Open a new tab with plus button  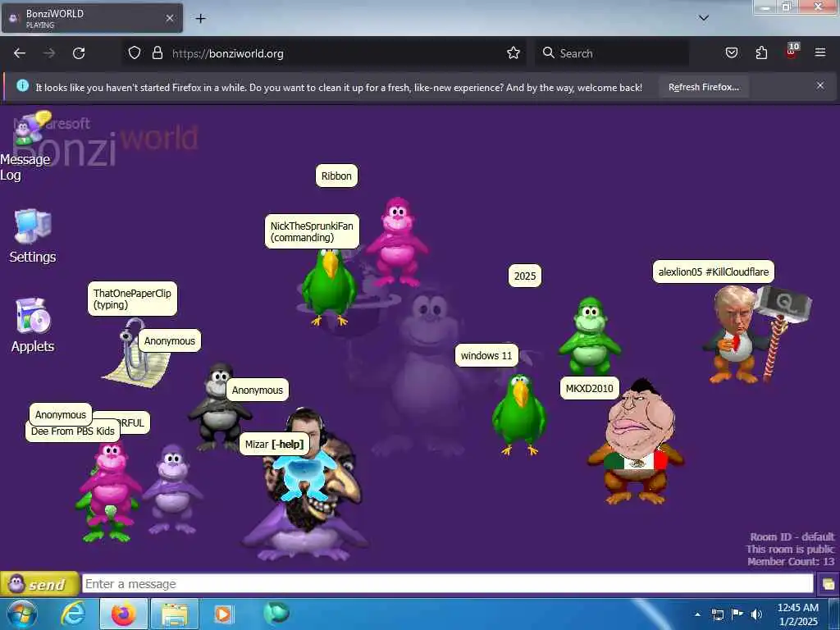tap(200, 19)
